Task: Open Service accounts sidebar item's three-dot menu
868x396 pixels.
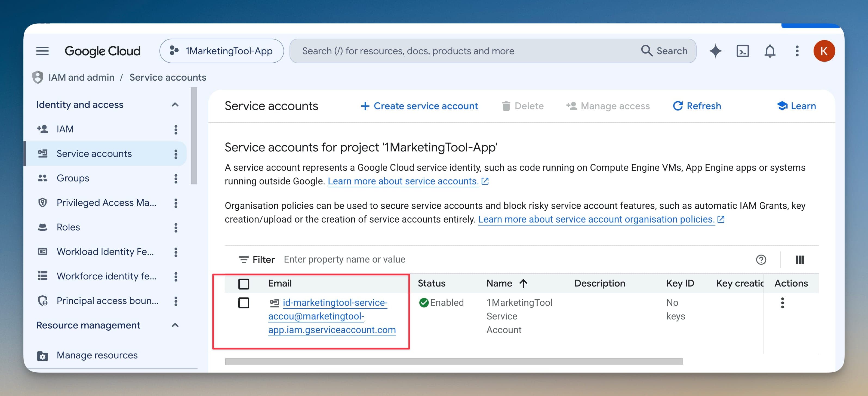Action: (176, 154)
